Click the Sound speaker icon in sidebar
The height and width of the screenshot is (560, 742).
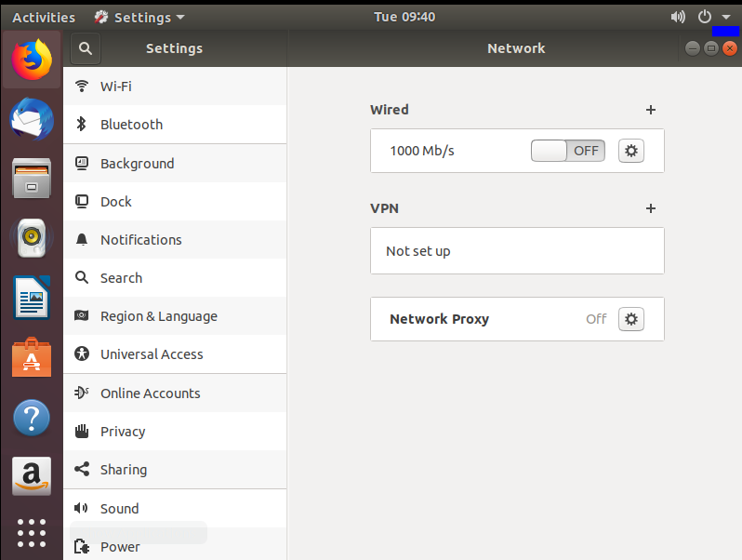pyautogui.click(x=81, y=508)
